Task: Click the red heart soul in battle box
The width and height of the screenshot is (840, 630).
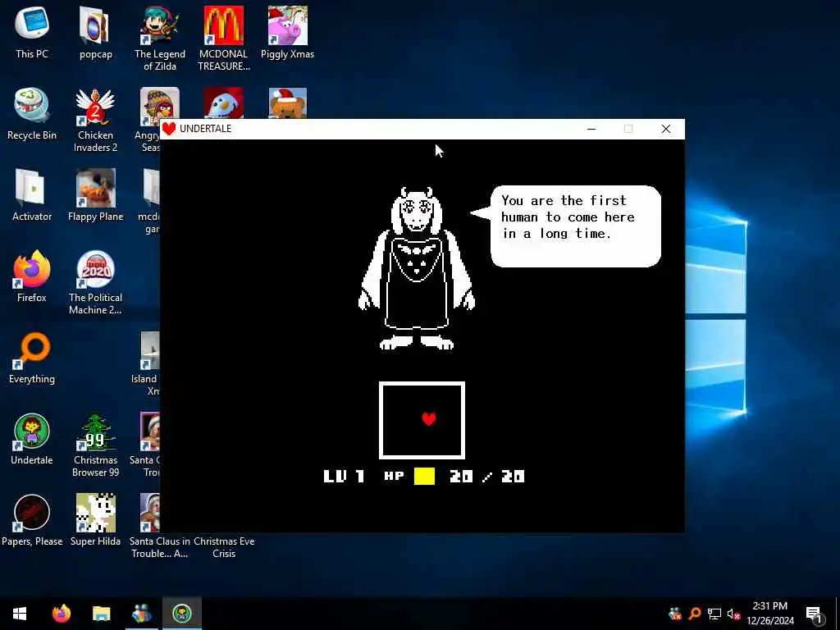Action: point(428,418)
